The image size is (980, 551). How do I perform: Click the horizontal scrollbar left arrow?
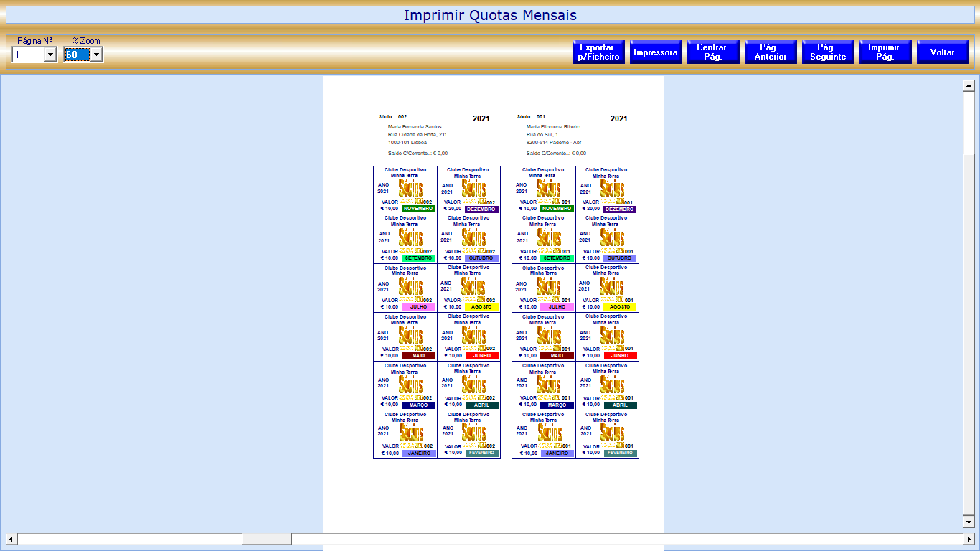(x=11, y=539)
